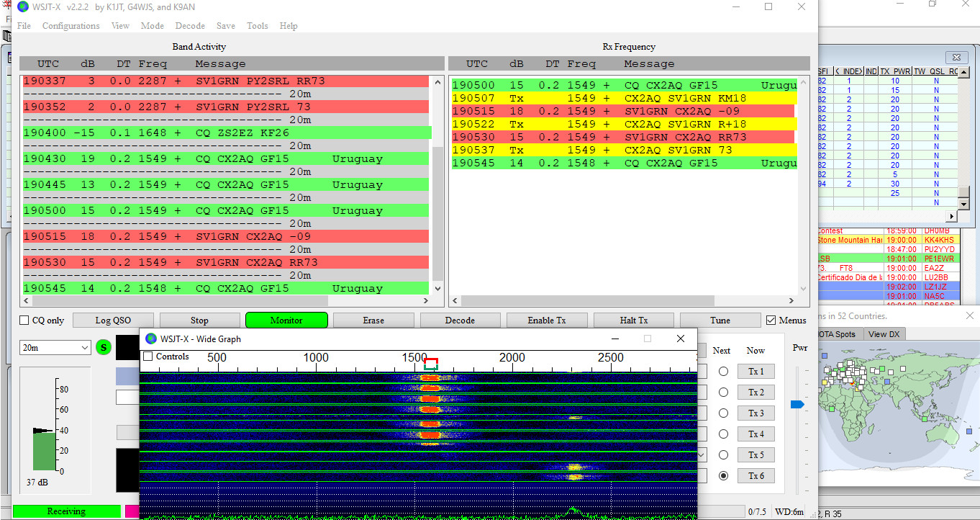The image size is (980, 520).
Task: Select the Next radio button for Tx 2
Action: [723, 393]
